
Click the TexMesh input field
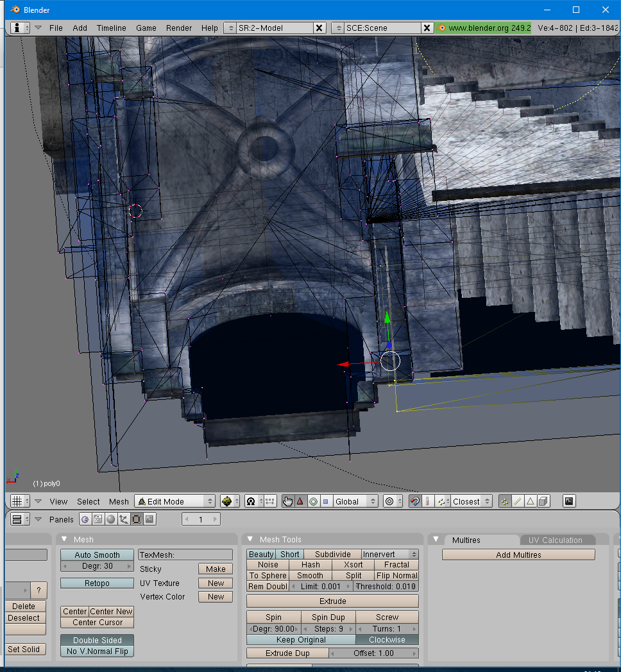pyautogui.click(x=185, y=555)
